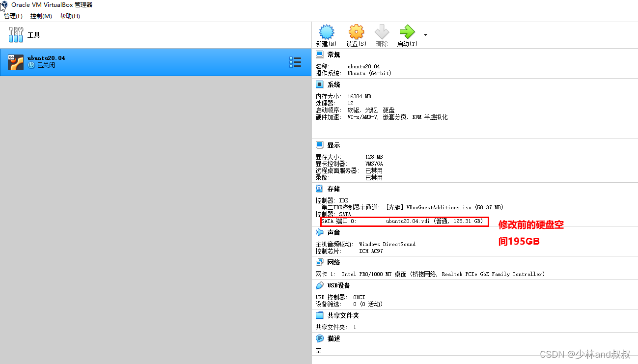The height and width of the screenshot is (364, 638).
Task: Click the Audio (声音) speaker icon
Action: (320, 232)
